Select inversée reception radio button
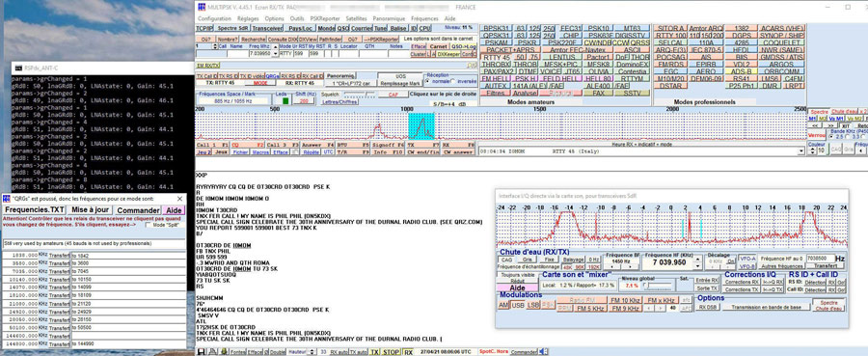 tap(454, 81)
